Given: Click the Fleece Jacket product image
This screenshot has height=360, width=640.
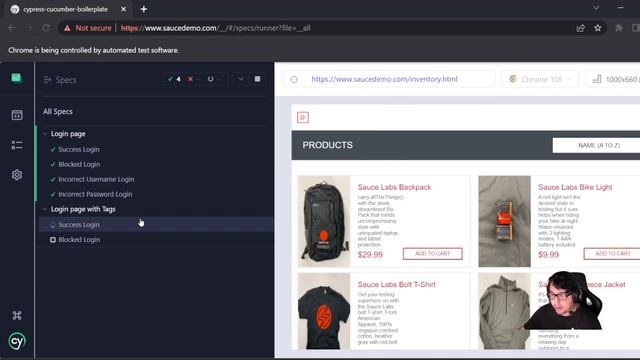Looking at the screenshot, I should (x=504, y=311).
